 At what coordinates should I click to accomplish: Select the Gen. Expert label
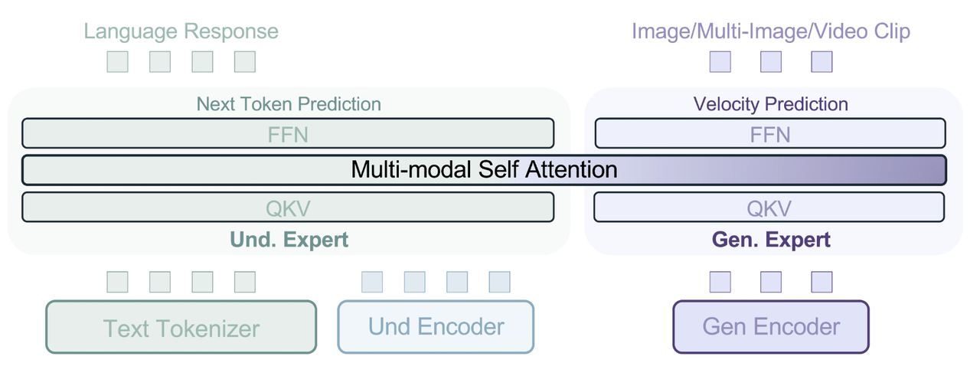[771, 240]
